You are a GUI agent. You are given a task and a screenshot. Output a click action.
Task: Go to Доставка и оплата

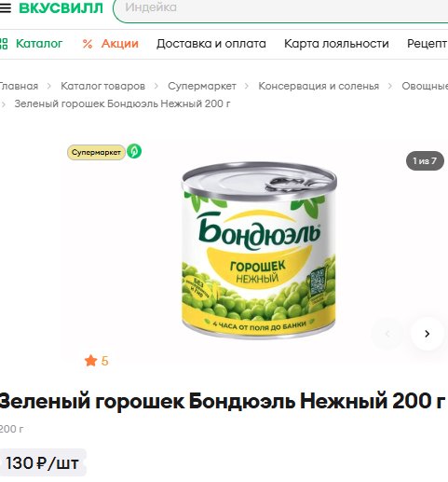click(x=211, y=44)
